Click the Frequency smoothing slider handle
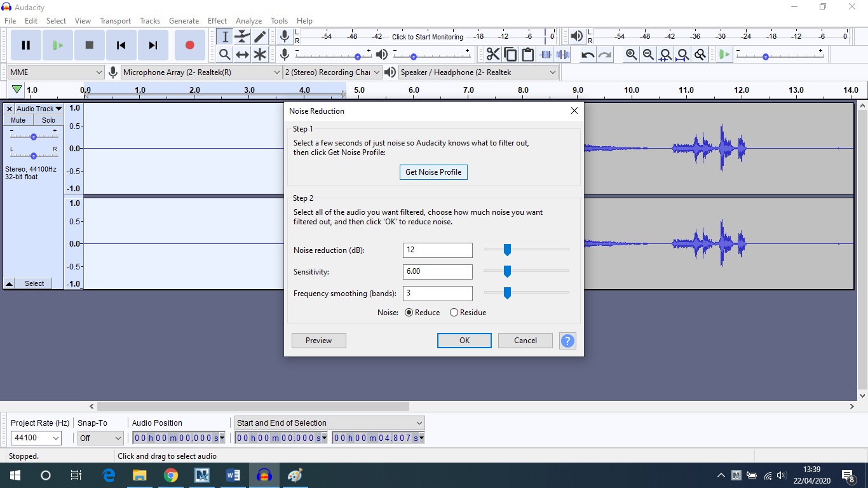Screen dimensions: 868x488 click(x=507, y=294)
